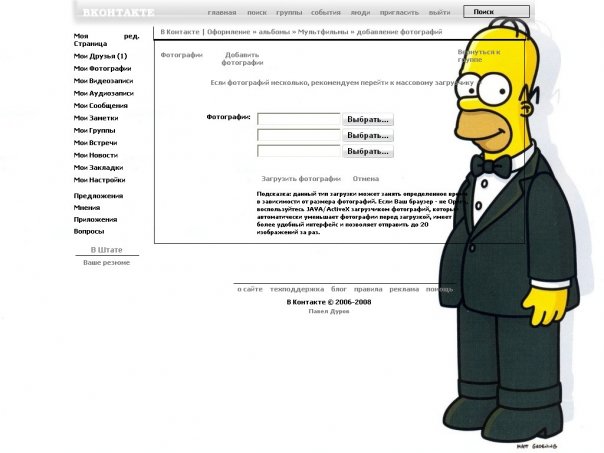This screenshot has height=453, width=604.
Task: Switch to the Добавить фотографии tab
Action: pyautogui.click(x=242, y=59)
